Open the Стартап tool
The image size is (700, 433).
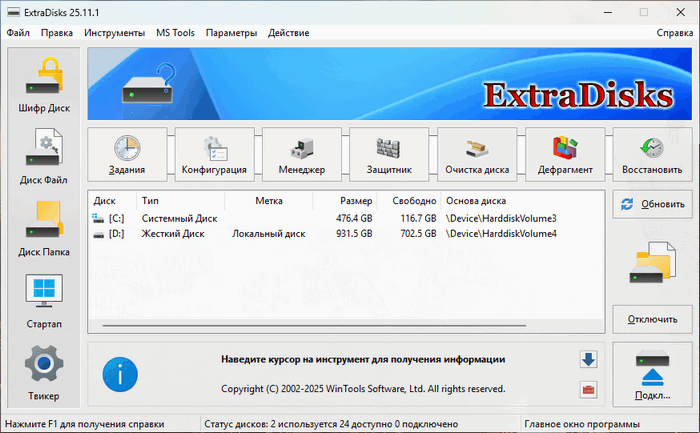(x=44, y=300)
